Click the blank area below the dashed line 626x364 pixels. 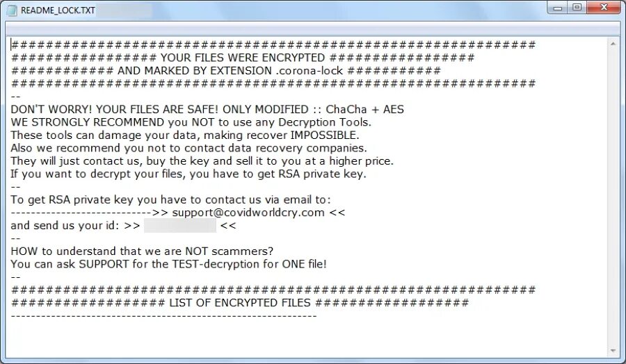[x=307, y=338]
